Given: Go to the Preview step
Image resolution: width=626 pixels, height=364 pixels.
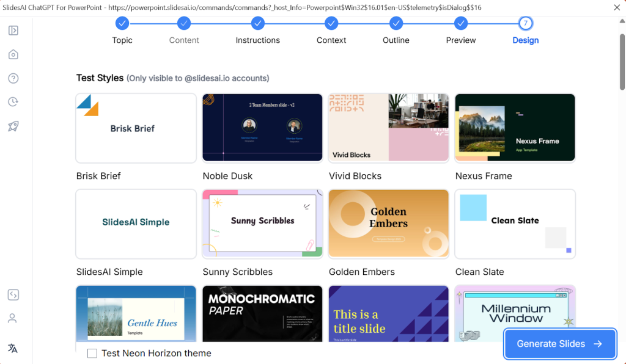Looking at the screenshot, I should click(461, 24).
